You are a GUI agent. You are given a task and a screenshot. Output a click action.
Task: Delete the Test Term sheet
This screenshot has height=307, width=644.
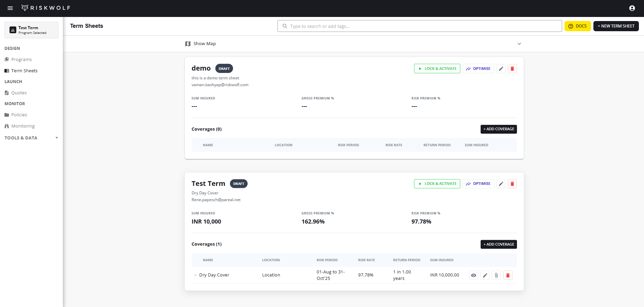click(512, 184)
